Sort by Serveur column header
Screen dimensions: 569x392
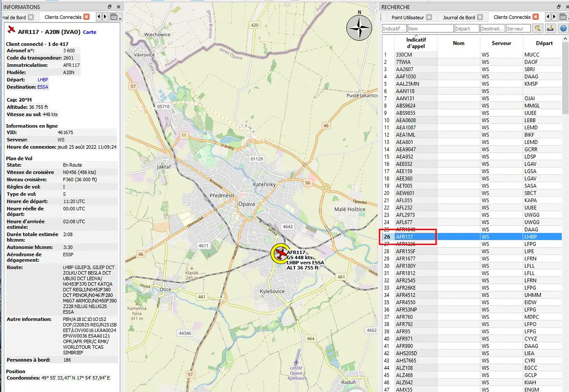(x=501, y=43)
